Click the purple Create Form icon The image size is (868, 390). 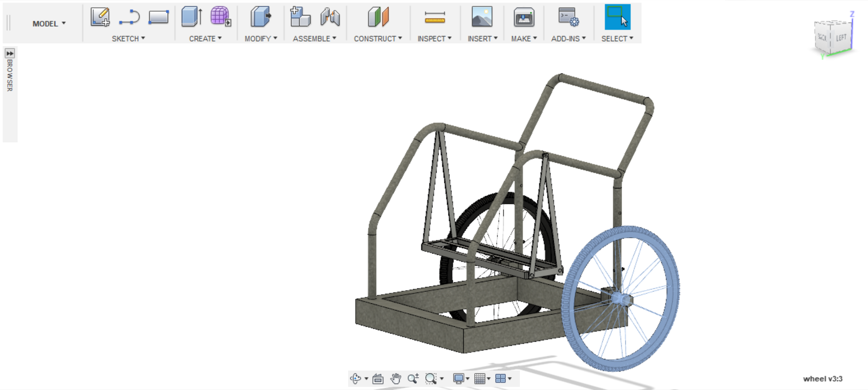[221, 17]
